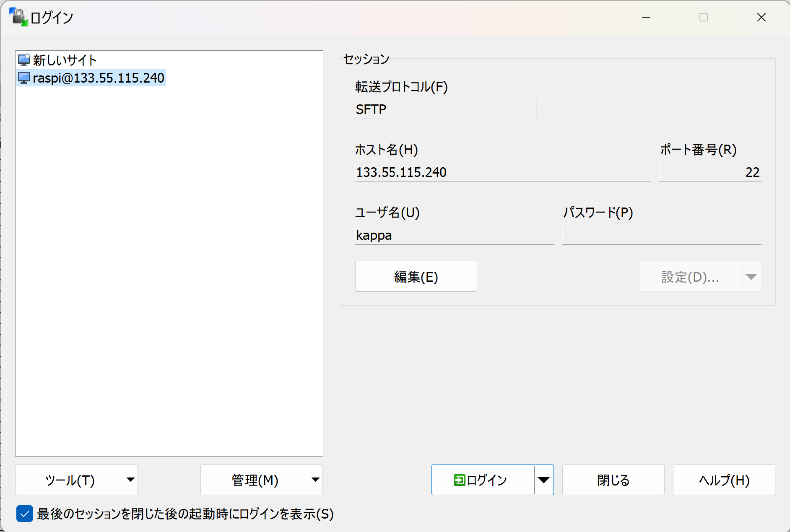Image resolution: width=790 pixels, height=532 pixels.
Task: Click the ホスト名 field showing 133.55.115.240
Action: click(x=502, y=172)
